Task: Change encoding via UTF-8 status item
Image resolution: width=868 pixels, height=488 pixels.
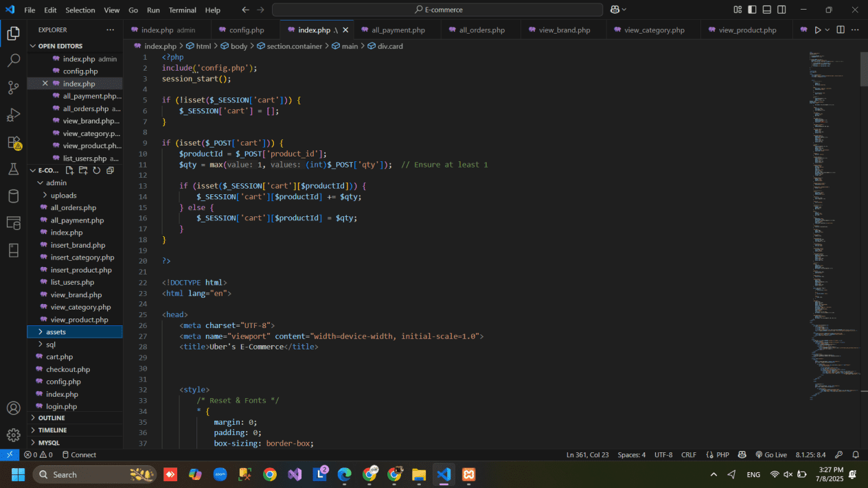Action: coord(663,454)
